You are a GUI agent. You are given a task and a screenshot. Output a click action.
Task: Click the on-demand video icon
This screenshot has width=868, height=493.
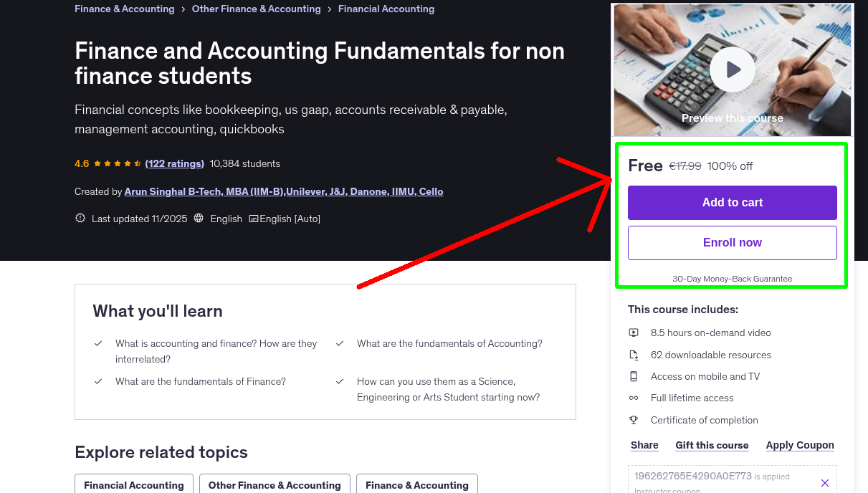pyautogui.click(x=635, y=332)
